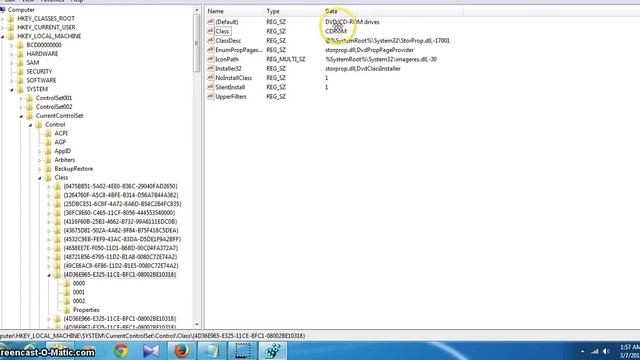Click the registry path in the status bar
Image resolution: width=640 pixels, height=360 pixels.
pos(153,336)
